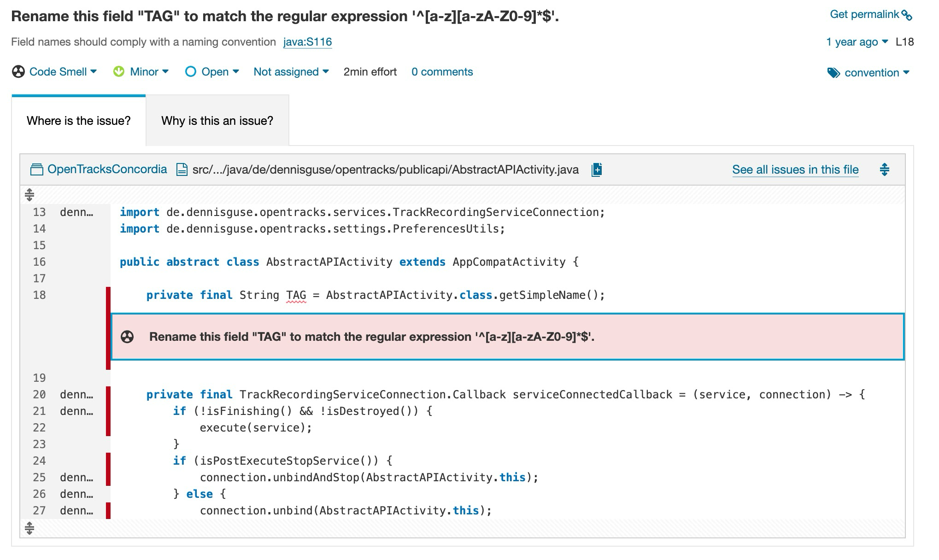Open the java:S116 rule link
Viewport: 939px width, 560px height.
(x=308, y=42)
